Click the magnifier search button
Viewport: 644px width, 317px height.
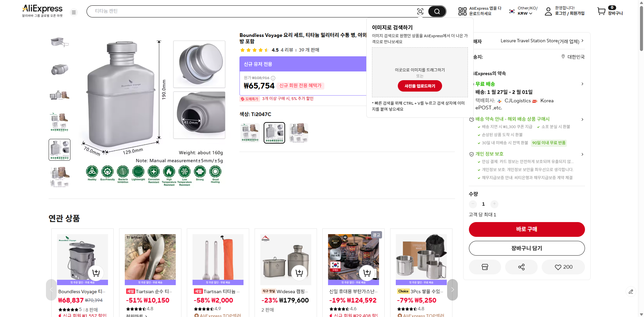click(x=437, y=11)
